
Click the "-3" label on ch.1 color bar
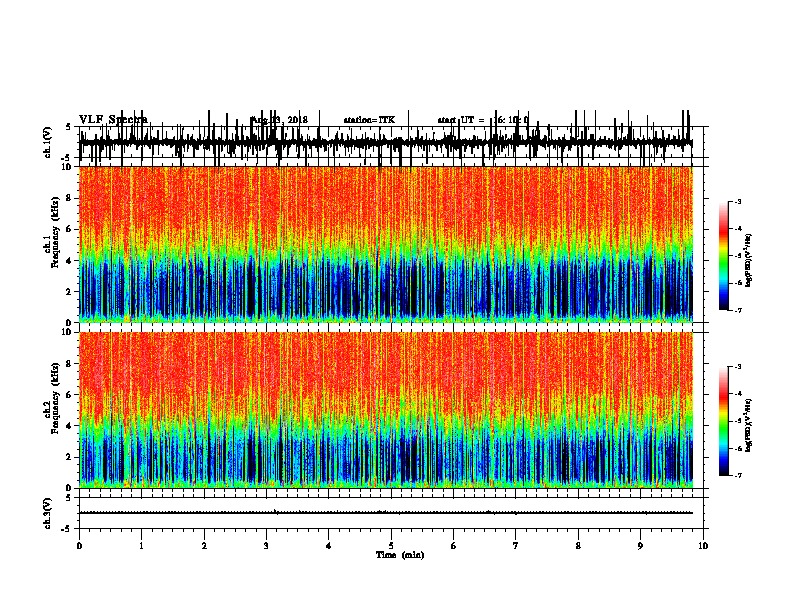[737, 201]
